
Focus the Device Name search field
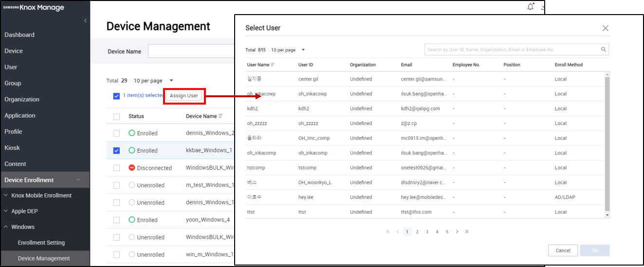point(192,51)
